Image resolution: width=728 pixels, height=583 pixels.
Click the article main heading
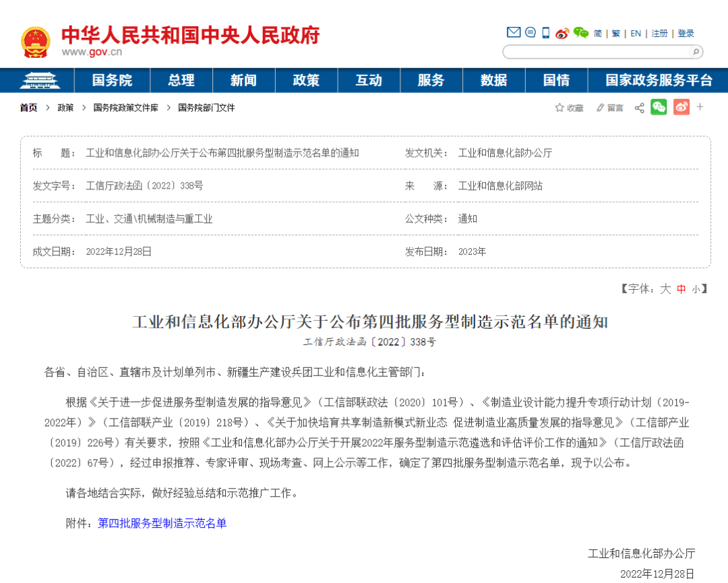pyautogui.click(x=370, y=321)
